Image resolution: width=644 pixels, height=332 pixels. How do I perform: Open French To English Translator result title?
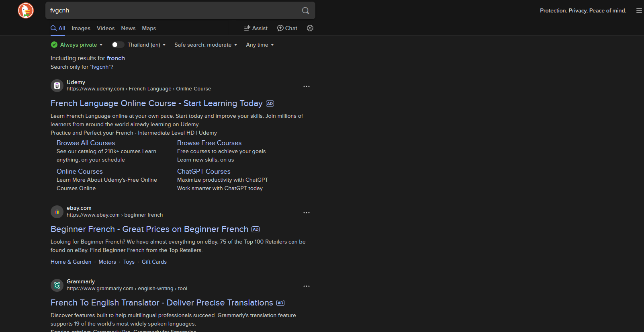point(162,303)
